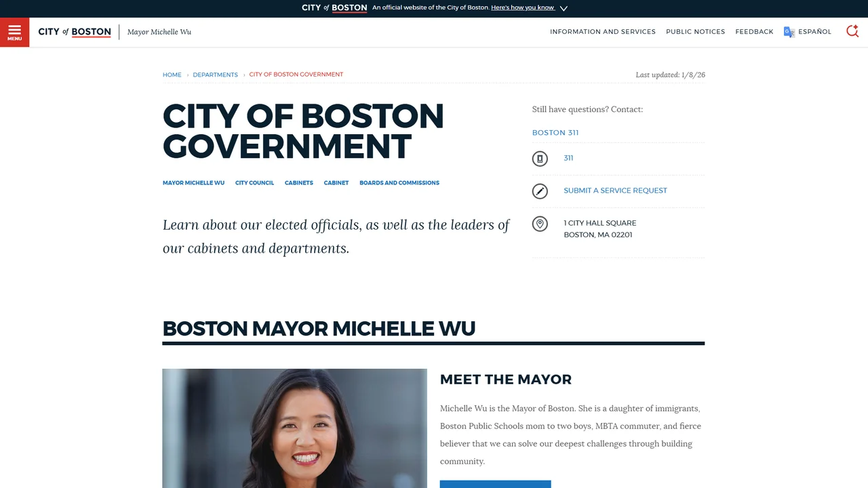The width and height of the screenshot is (868, 488).
Task: Open Information and Services menu
Action: (603, 32)
